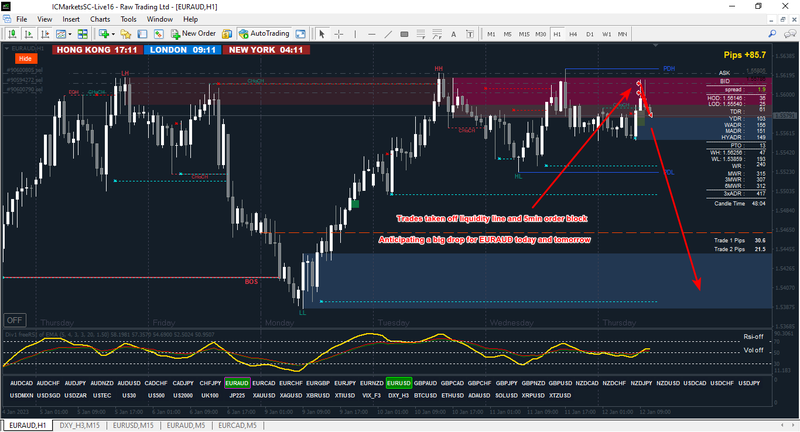Switch timeframe to M1

pos(491,34)
